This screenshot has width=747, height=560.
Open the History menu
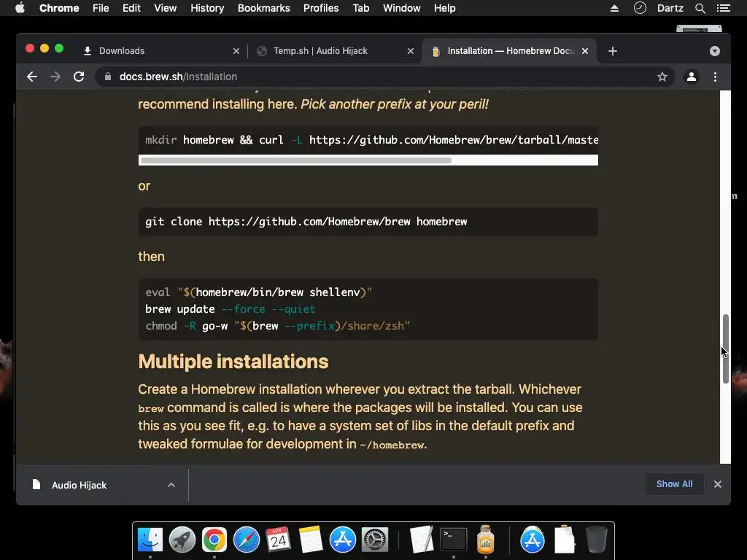tap(206, 8)
